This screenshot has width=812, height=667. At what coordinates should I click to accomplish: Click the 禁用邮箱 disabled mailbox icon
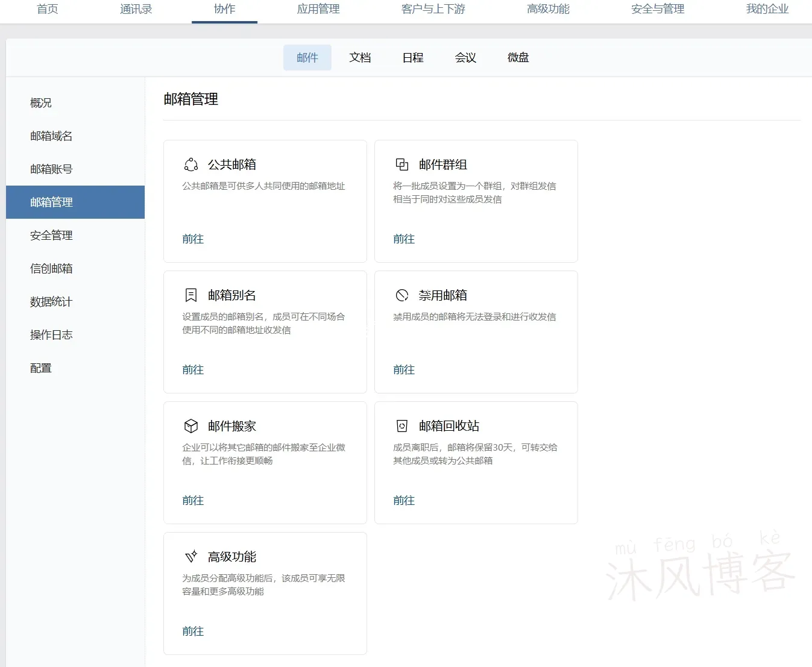coord(402,295)
